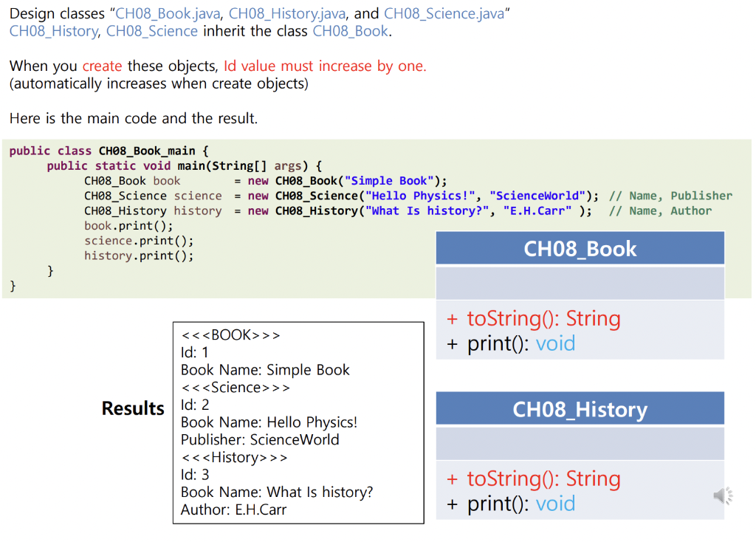756x542 pixels.
Task: Click the print(): void method in CH08_History
Action: 509,504
